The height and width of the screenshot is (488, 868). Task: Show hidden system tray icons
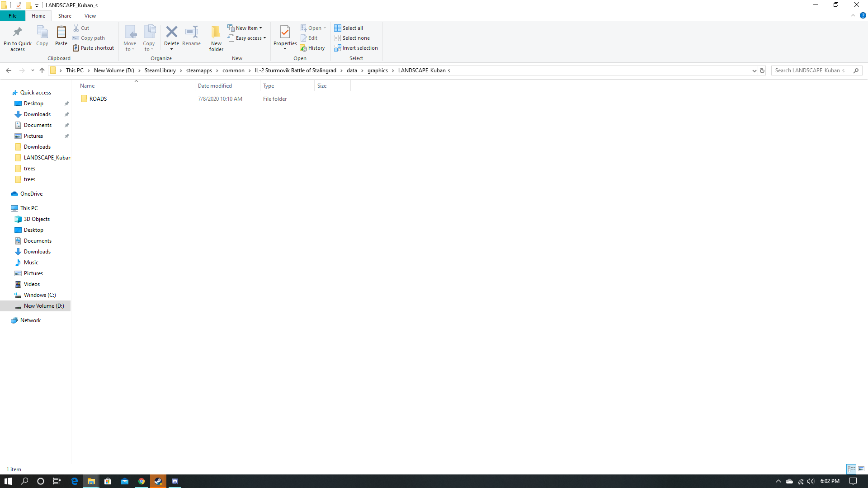(778, 481)
